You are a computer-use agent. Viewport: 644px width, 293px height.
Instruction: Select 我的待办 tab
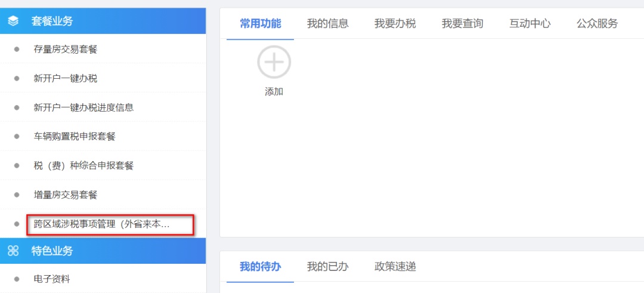[x=261, y=267]
